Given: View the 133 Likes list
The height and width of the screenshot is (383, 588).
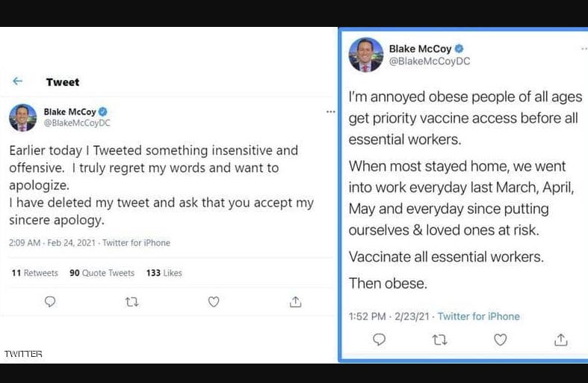Looking at the screenshot, I should click(x=164, y=273).
